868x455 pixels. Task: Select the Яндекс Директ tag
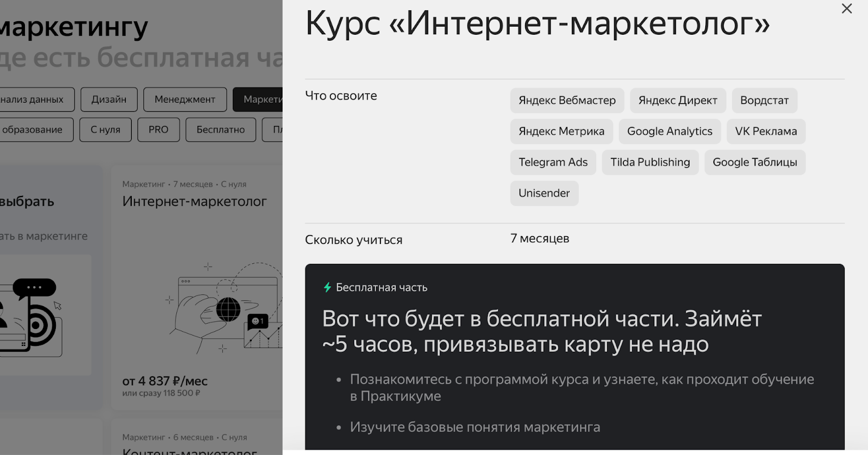(x=678, y=100)
